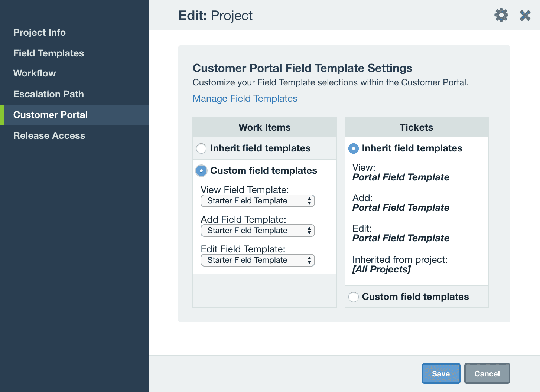Open Field Templates in sidebar
540x392 pixels.
[x=49, y=53]
